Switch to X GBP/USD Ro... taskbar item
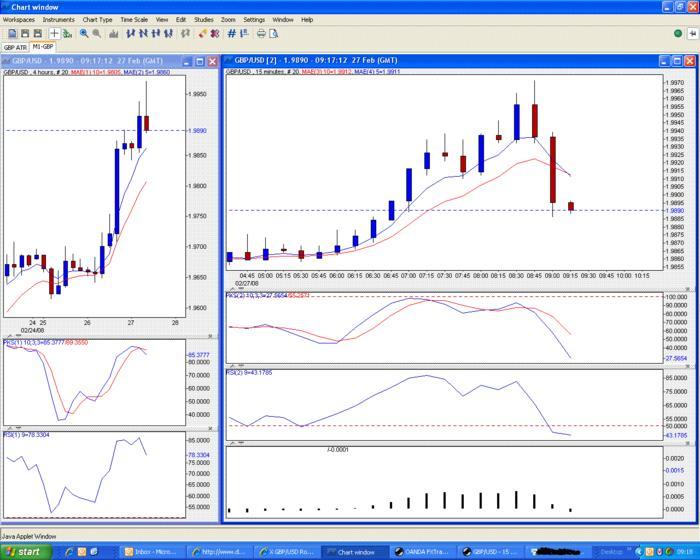 point(287,552)
